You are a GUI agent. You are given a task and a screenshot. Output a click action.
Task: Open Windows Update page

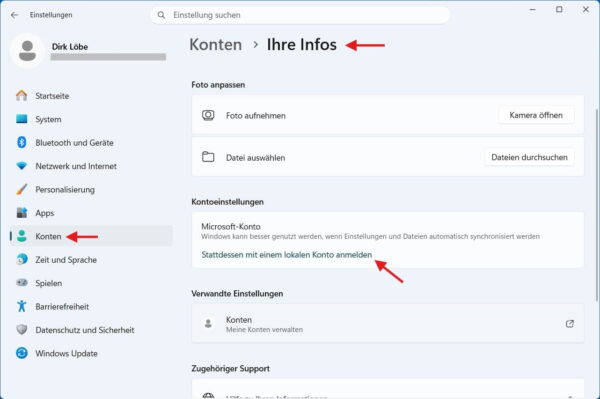click(91, 353)
